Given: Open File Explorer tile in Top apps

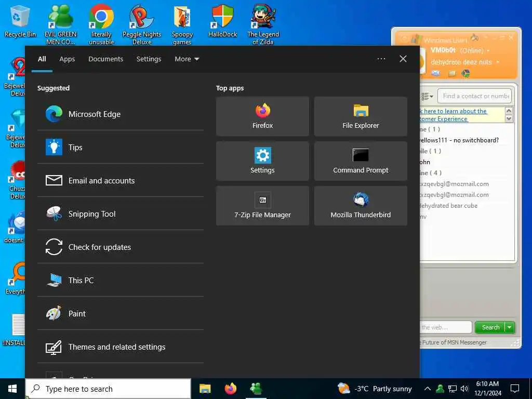Looking at the screenshot, I should pos(361,116).
